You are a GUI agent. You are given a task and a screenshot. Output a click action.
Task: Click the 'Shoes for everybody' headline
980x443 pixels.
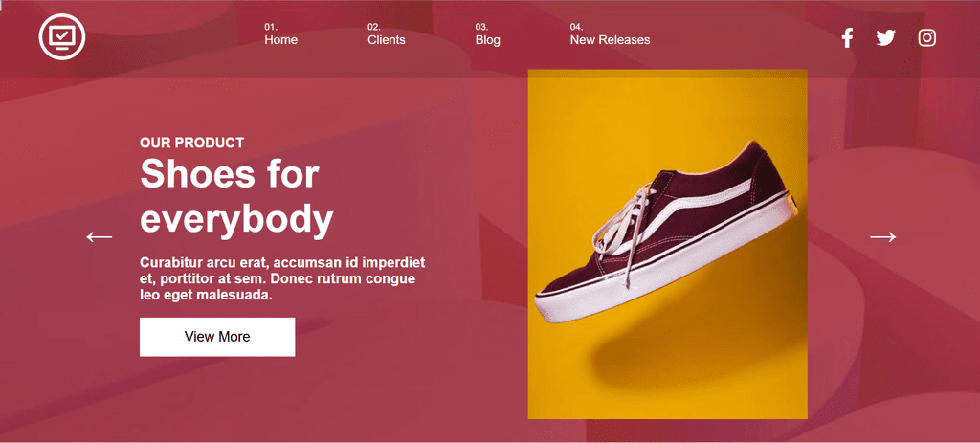coord(237,196)
